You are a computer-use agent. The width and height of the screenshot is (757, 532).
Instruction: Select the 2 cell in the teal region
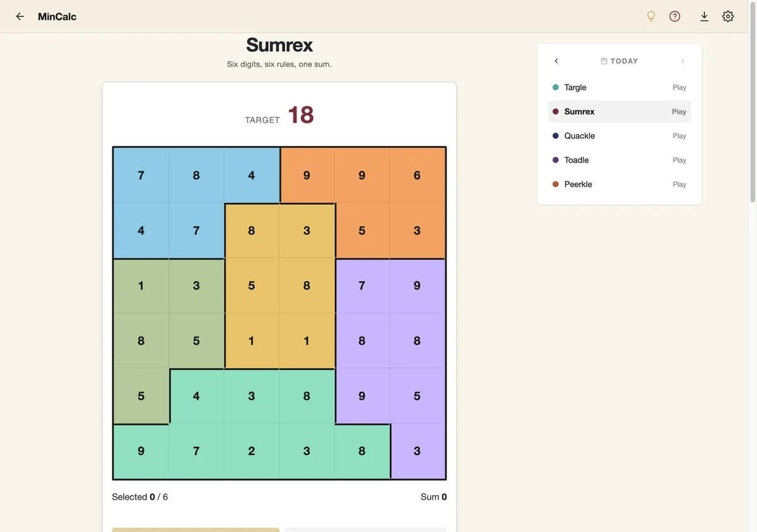(x=251, y=451)
